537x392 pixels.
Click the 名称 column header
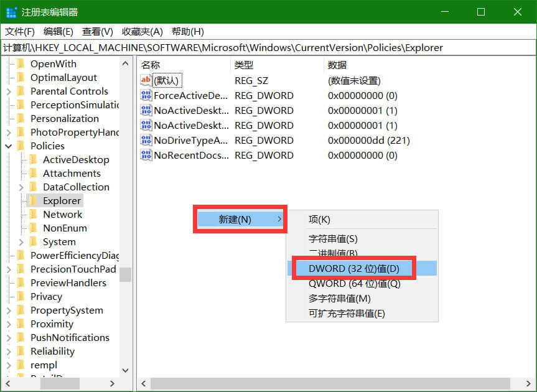[151, 65]
